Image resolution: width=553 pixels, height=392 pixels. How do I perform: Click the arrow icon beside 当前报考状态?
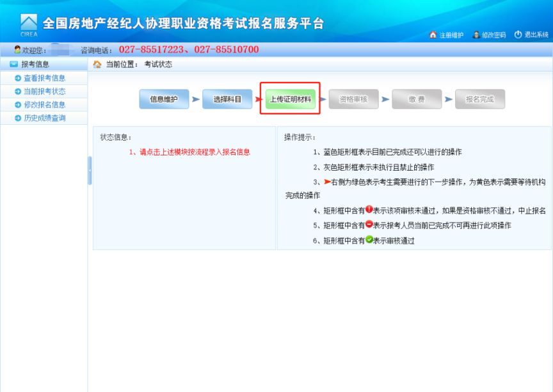[x=18, y=91]
